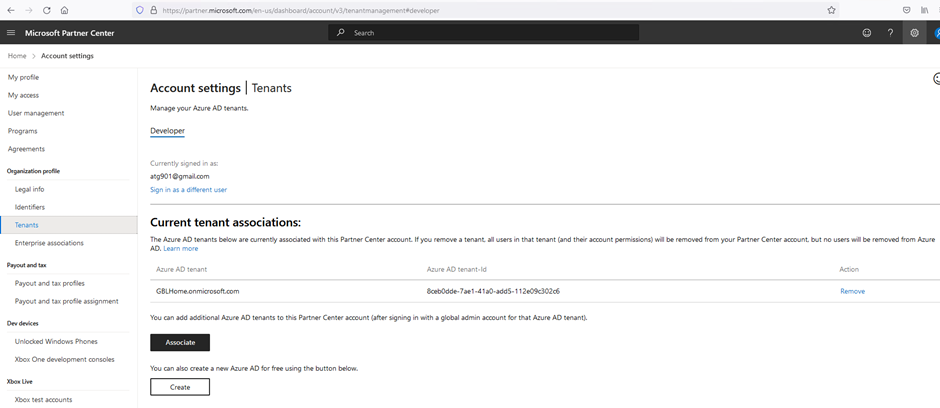The width and height of the screenshot is (940, 408).
Task: Click the Action column header
Action: point(849,270)
